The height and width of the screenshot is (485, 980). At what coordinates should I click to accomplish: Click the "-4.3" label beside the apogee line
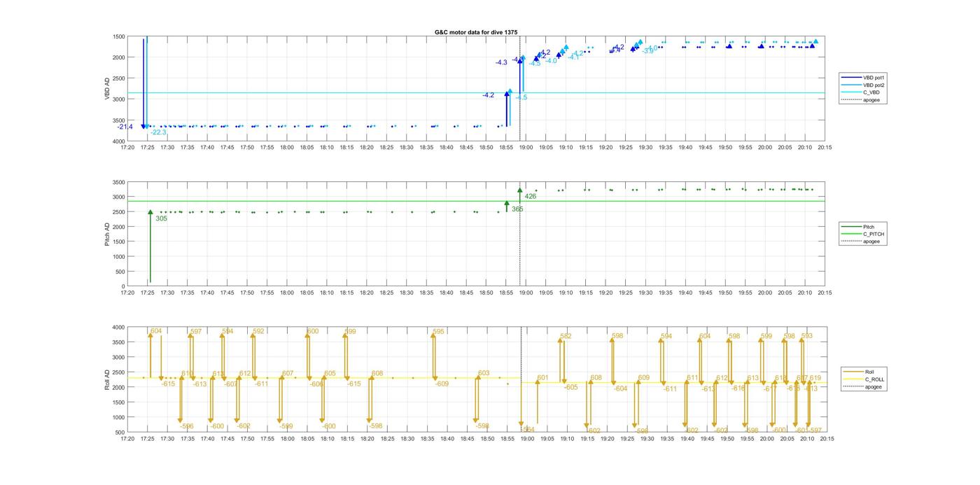[x=501, y=63]
